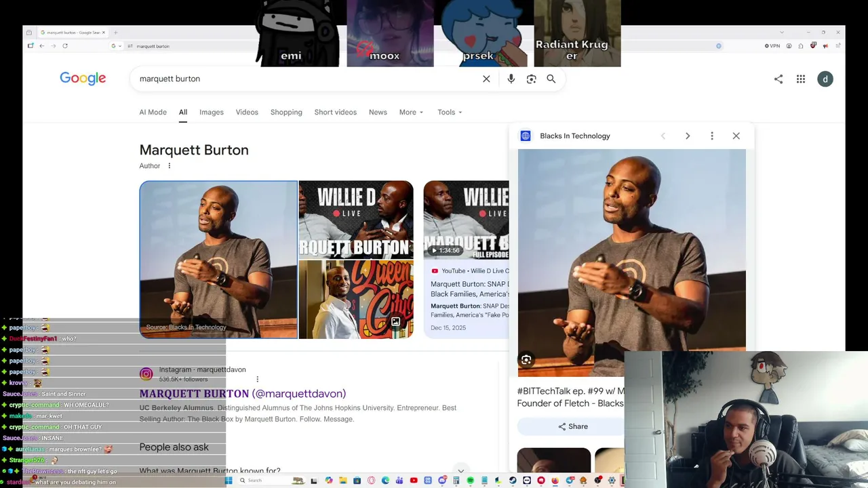Clear the Google search query text
The width and height of the screenshot is (868, 488).
(486, 79)
